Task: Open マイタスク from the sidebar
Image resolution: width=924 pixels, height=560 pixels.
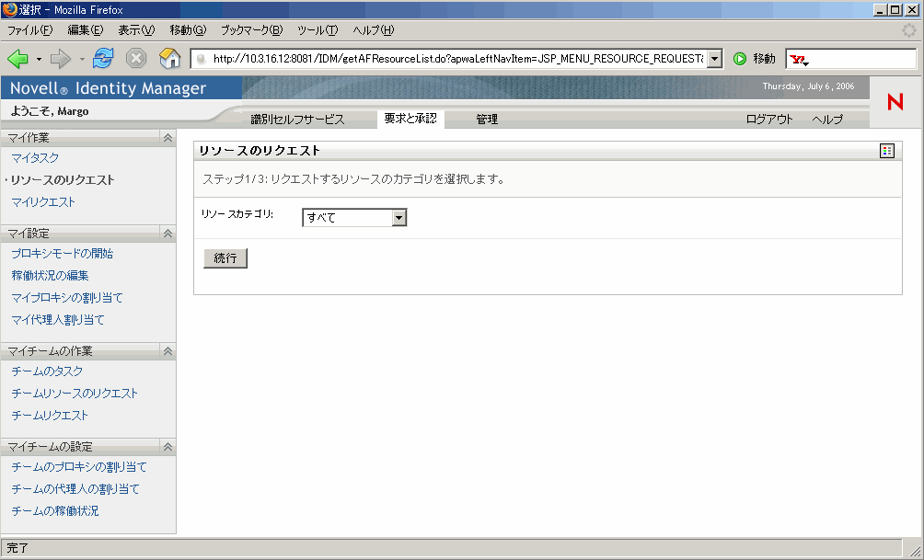Action: pyautogui.click(x=35, y=157)
